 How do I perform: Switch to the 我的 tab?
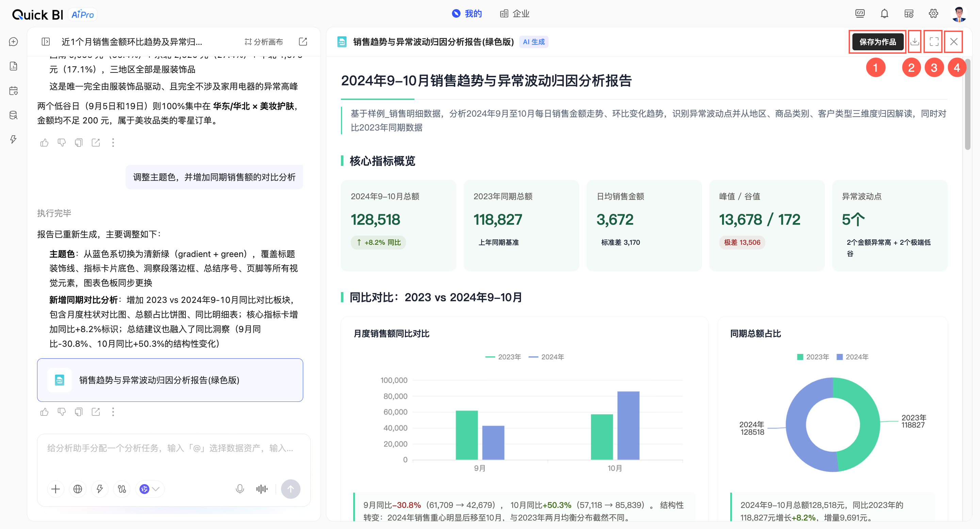[x=467, y=14]
